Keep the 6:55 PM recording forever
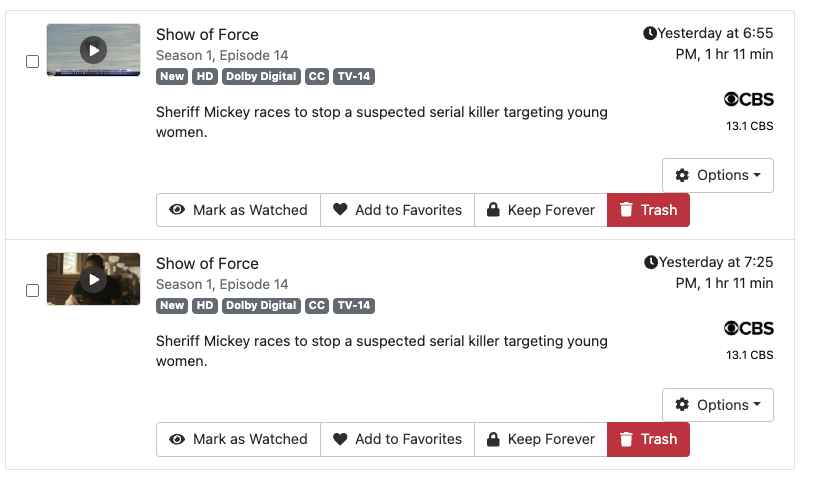This screenshot has width=814, height=479. coord(540,210)
